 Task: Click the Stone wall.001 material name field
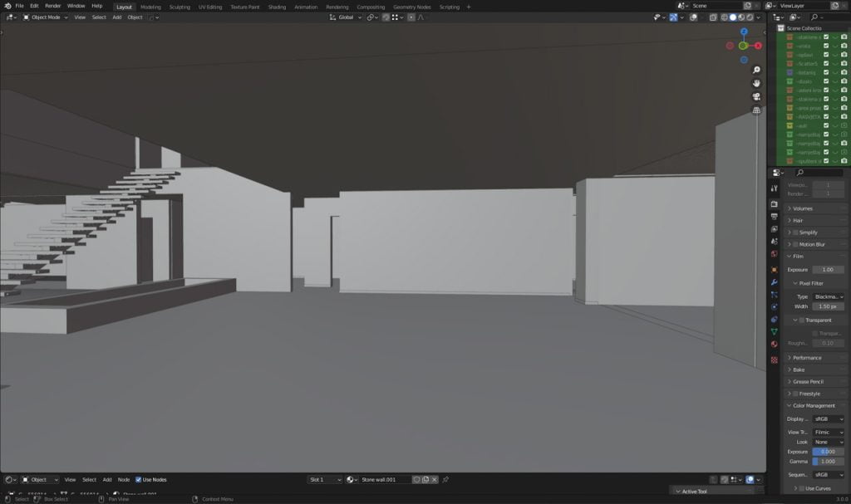pos(384,479)
